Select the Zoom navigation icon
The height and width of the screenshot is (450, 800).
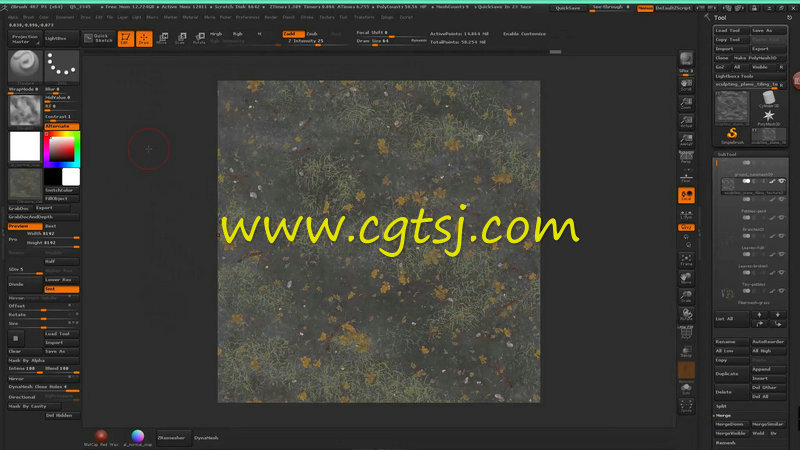686,103
